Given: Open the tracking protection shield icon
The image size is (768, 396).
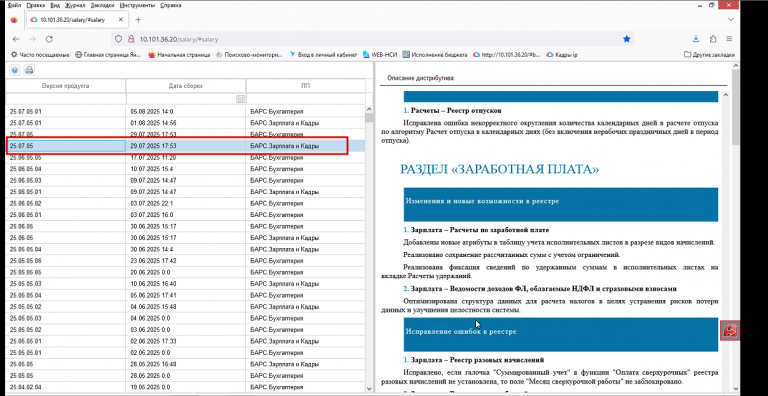Looking at the screenshot, I should [x=118, y=39].
